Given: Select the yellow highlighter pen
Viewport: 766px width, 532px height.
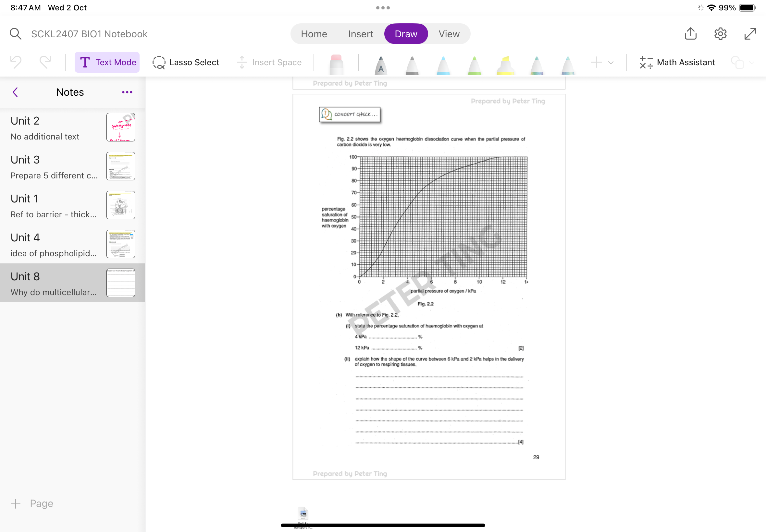Looking at the screenshot, I should [x=506, y=65].
